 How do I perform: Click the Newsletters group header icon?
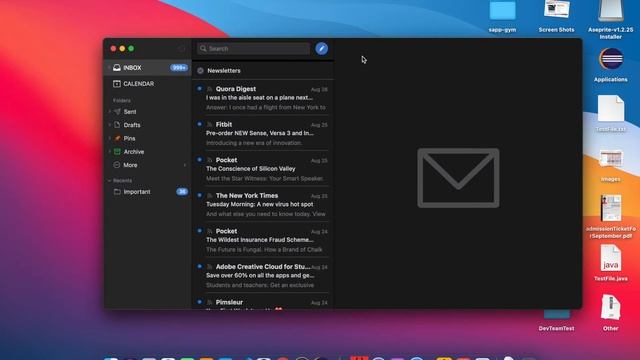tap(200, 71)
